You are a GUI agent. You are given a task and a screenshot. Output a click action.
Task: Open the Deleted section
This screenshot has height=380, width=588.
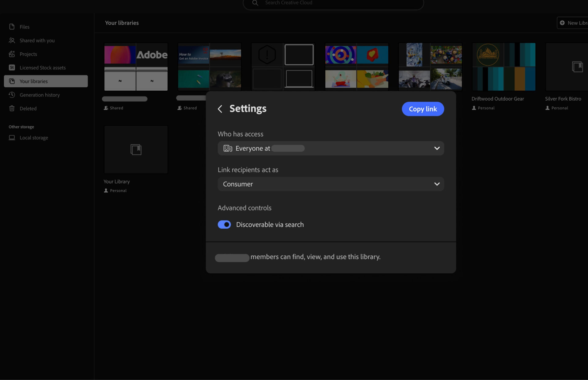click(x=46, y=108)
